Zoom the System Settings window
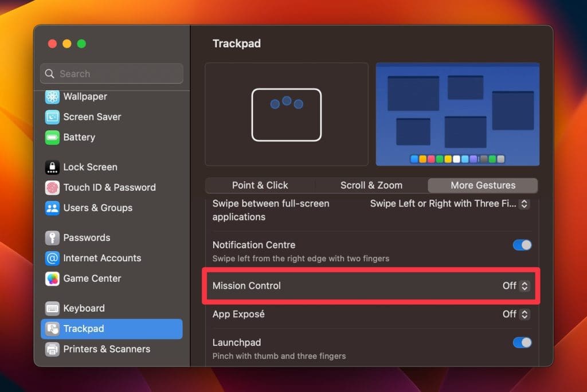 click(81, 44)
